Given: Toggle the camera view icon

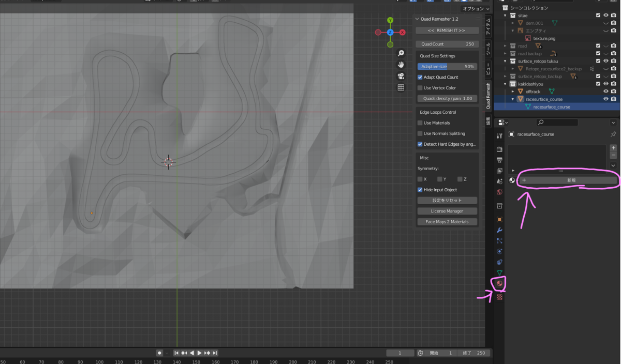Looking at the screenshot, I should (x=401, y=76).
